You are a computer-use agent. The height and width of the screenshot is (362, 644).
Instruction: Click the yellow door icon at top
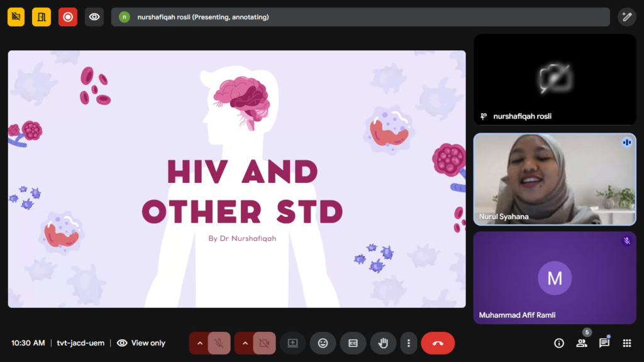click(42, 17)
